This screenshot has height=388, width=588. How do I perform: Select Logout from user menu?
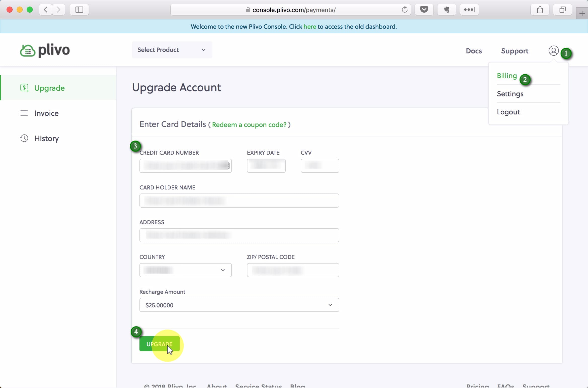coord(508,112)
